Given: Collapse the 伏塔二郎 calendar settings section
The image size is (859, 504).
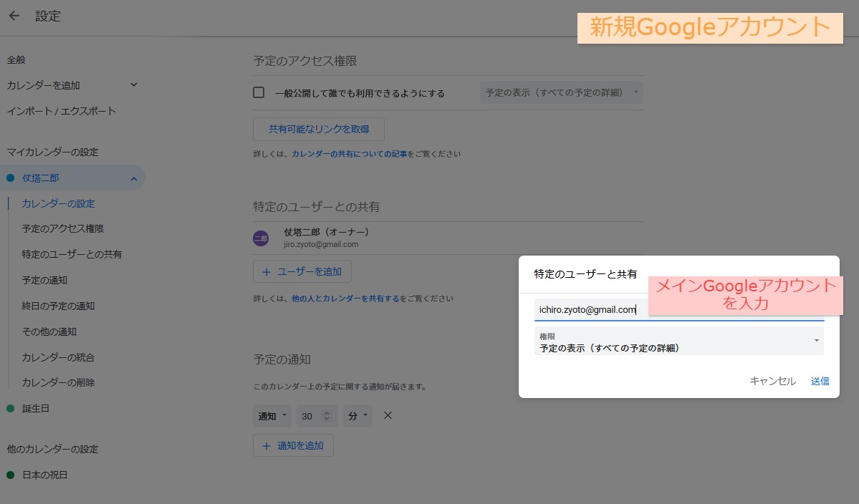Looking at the screenshot, I should [133, 178].
